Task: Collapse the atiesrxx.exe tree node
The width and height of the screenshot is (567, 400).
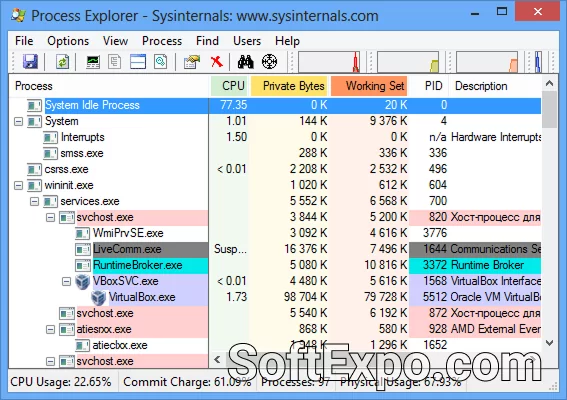Action: click(x=51, y=329)
